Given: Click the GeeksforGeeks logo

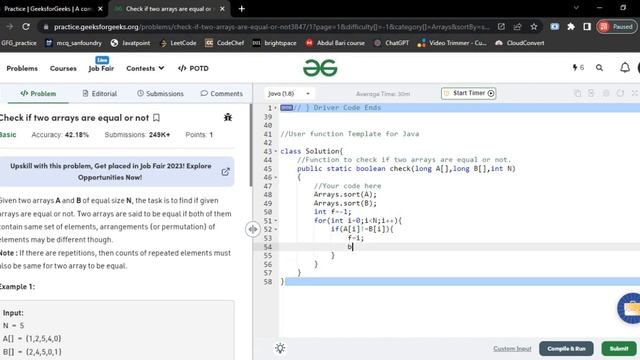Looking at the screenshot, I should point(320,68).
